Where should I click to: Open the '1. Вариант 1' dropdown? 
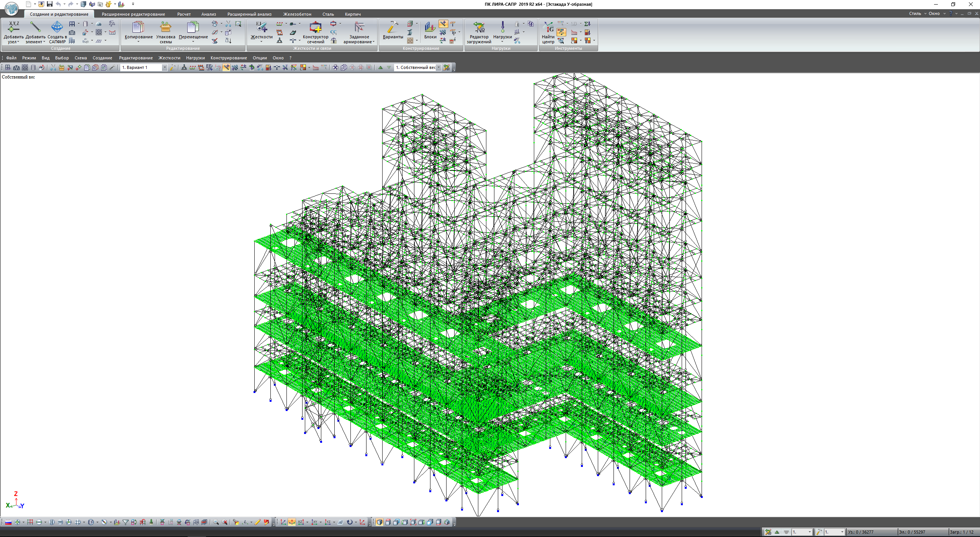(165, 67)
